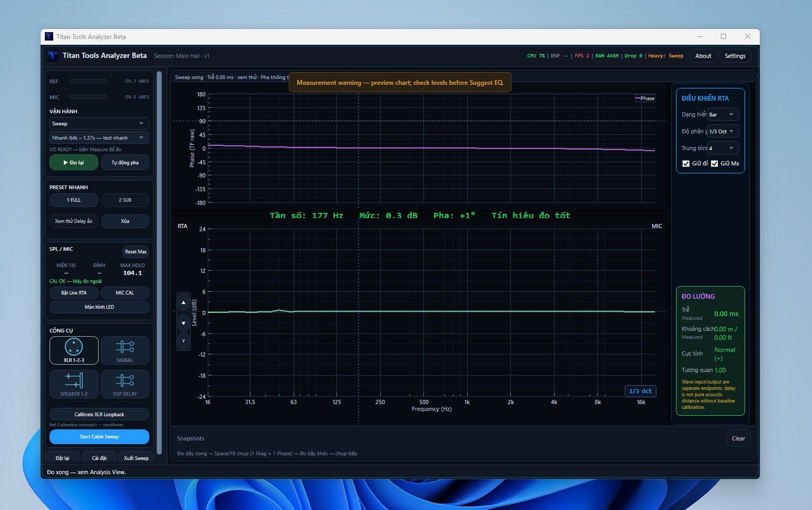The image size is (812, 510).
Task: Click Calibrate XLR Loopback
Action: pos(99,415)
